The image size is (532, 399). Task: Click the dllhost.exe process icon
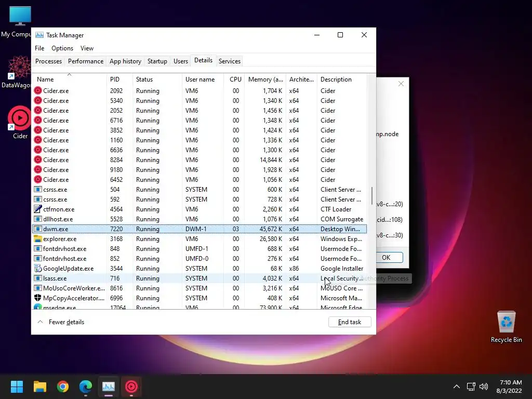37,219
